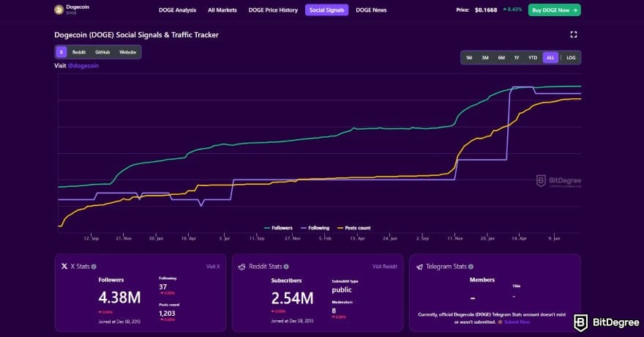Open fullscreen chart view icon
The width and height of the screenshot is (644, 337).
(x=574, y=34)
